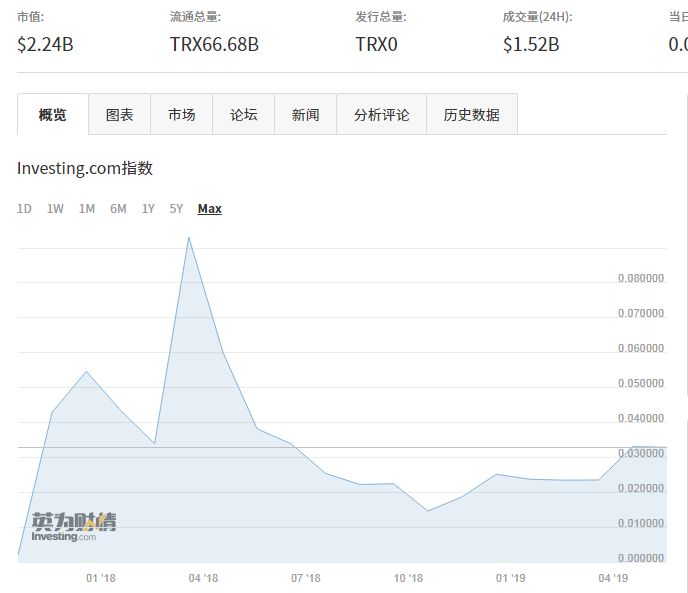Click the $1.52B 24H volume value

[531, 44]
